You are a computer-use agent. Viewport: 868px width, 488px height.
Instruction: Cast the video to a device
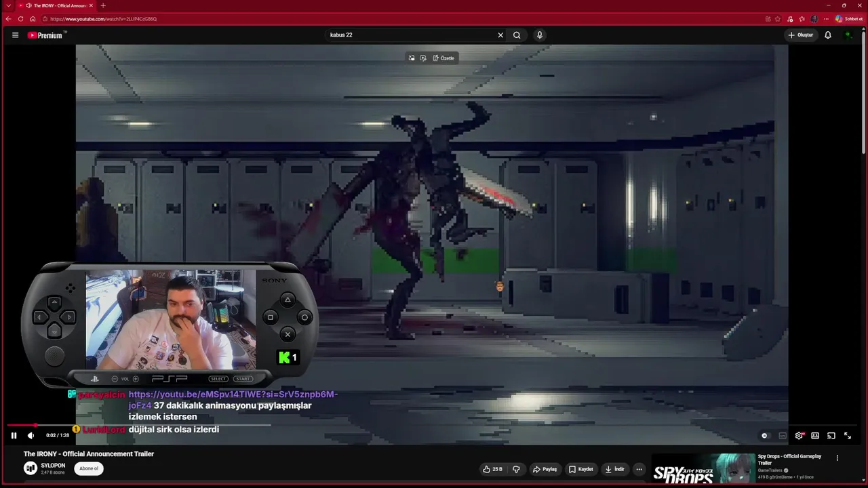click(831, 436)
